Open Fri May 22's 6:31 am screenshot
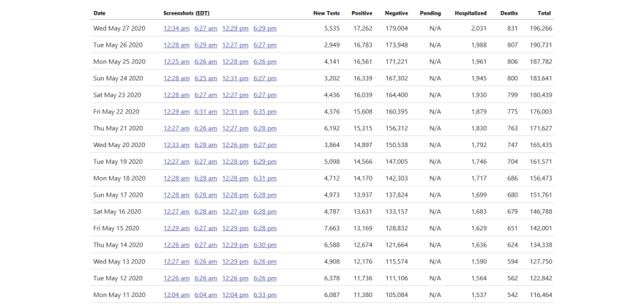The height and width of the screenshot is (308, 644). tap(206, 112)
